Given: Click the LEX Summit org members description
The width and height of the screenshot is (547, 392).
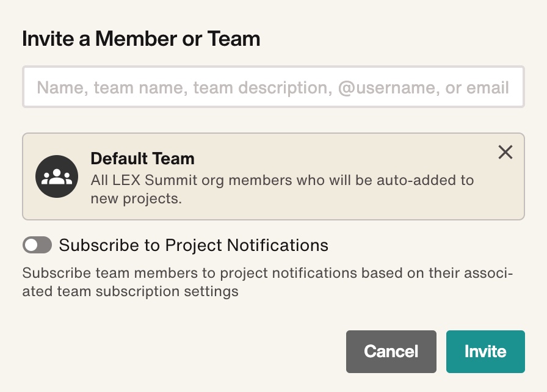Looking at the screenshot, I should [x=282, y=189].
